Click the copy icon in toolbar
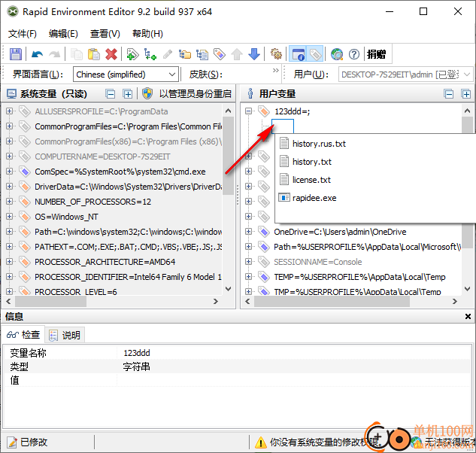476x453 pixels. coord(77,54)
